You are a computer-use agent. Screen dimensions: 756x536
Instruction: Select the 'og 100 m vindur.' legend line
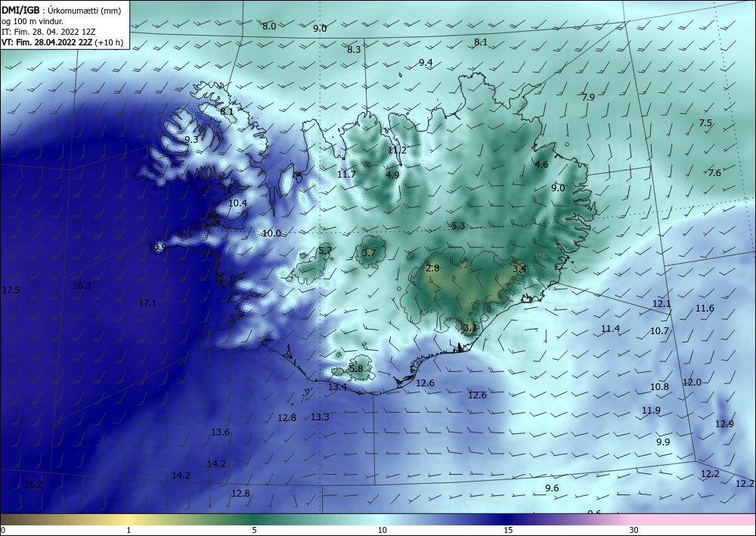point(33,21)
